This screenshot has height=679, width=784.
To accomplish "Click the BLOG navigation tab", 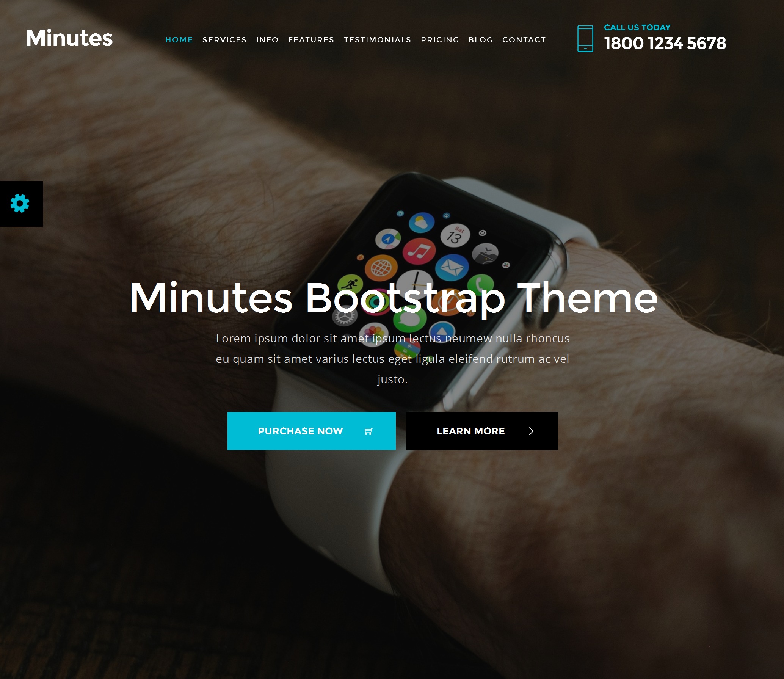I will pyautogui.click(x=480, y=39).
